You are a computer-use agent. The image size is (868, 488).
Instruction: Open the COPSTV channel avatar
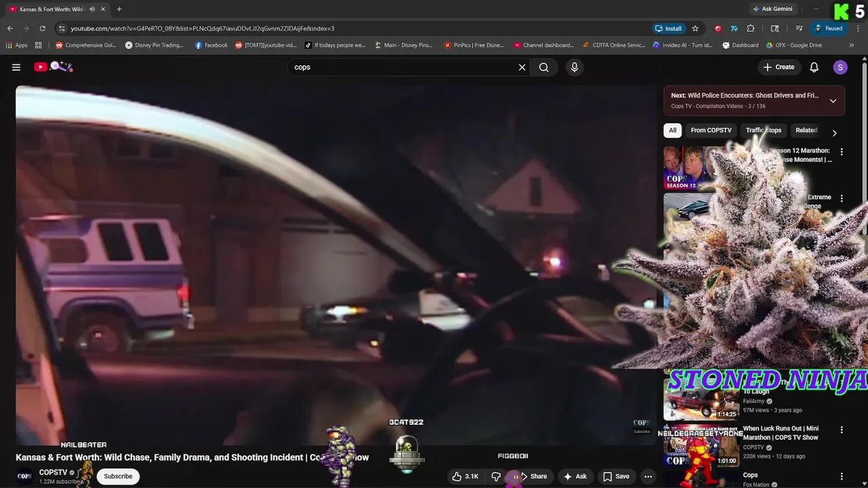tap(24, 476)
